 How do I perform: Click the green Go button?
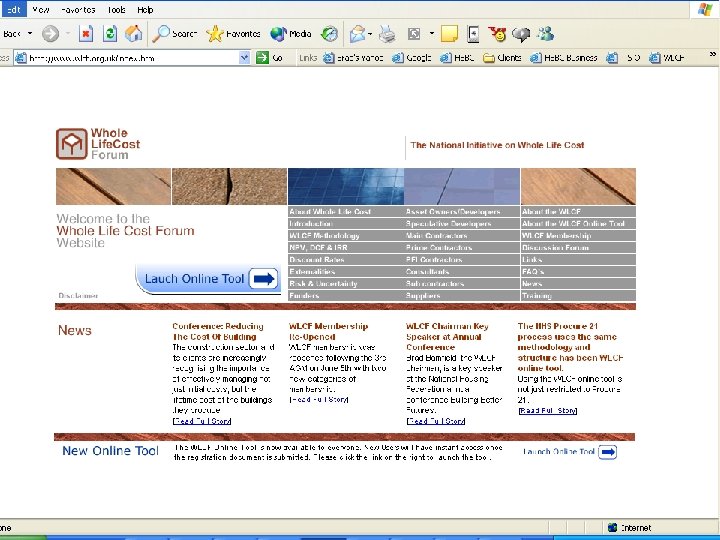pyautogui.click(x=269, y=58)
